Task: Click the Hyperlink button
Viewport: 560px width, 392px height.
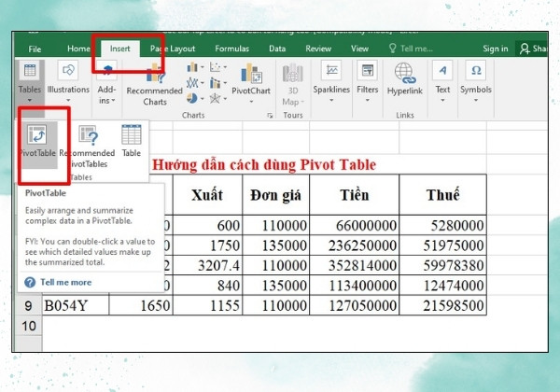Action: click(x=405, y=79)
